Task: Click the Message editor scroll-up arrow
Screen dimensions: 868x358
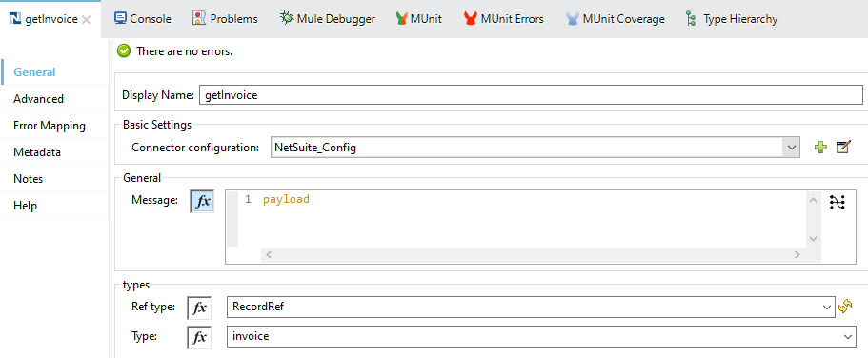Action: [813, 200]
